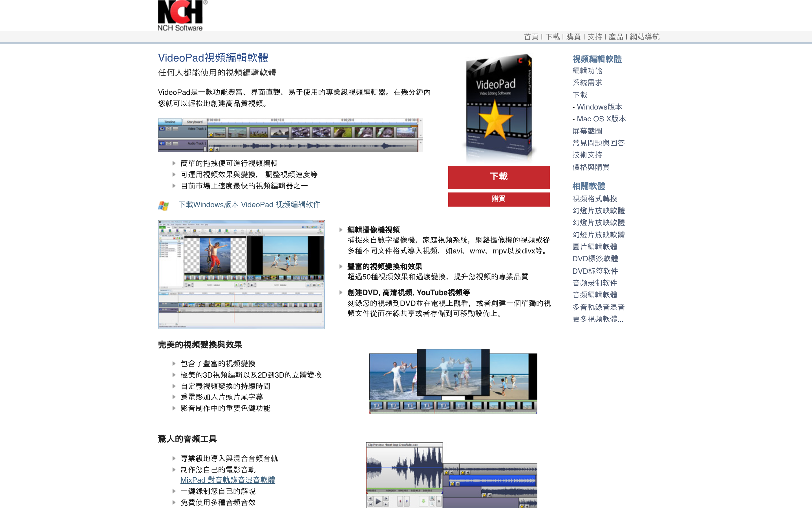Open 首頁 in top navigation

point(531,37)
